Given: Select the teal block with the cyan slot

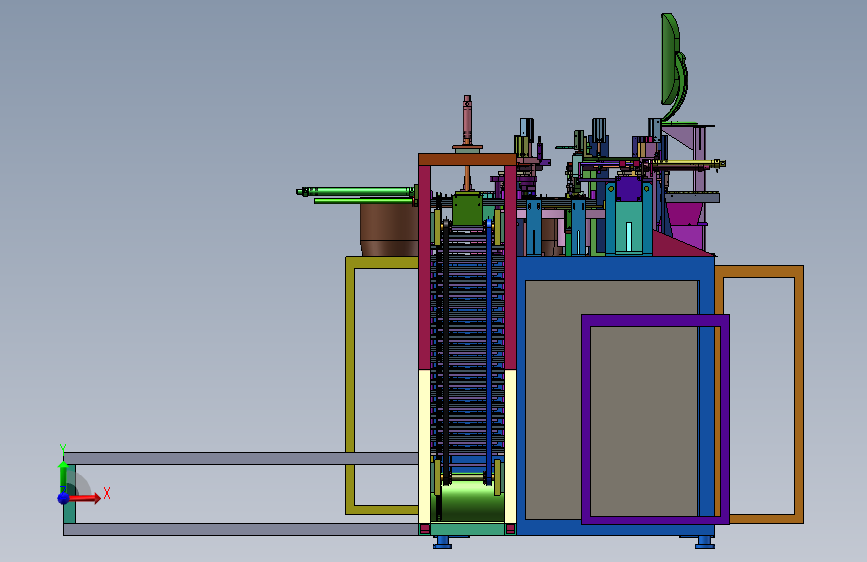Looking at the screenshot, I should click(x=629, y=228).
